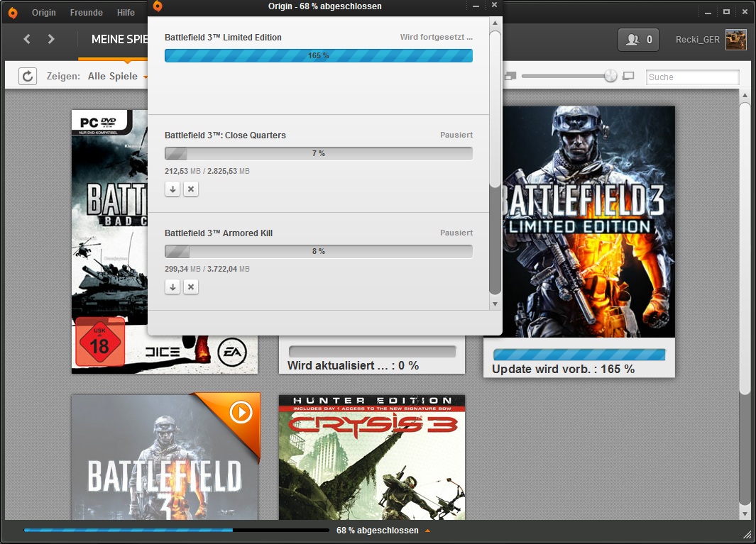The height and width of the screenshot is (544, 756).
Task: Click 'Battlefield 3™ Limited Edition' title in popup
Action: pyautogui.click(x=223, y=38)
